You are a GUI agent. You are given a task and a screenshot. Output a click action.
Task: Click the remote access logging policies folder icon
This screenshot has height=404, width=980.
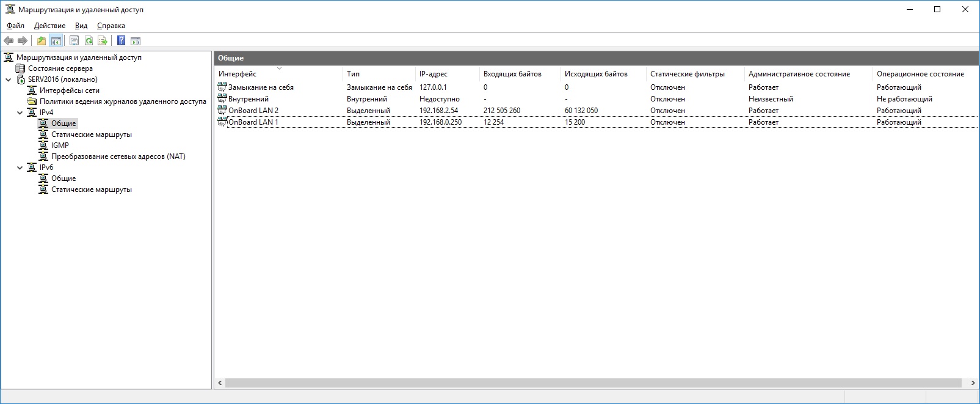point(32,101)
